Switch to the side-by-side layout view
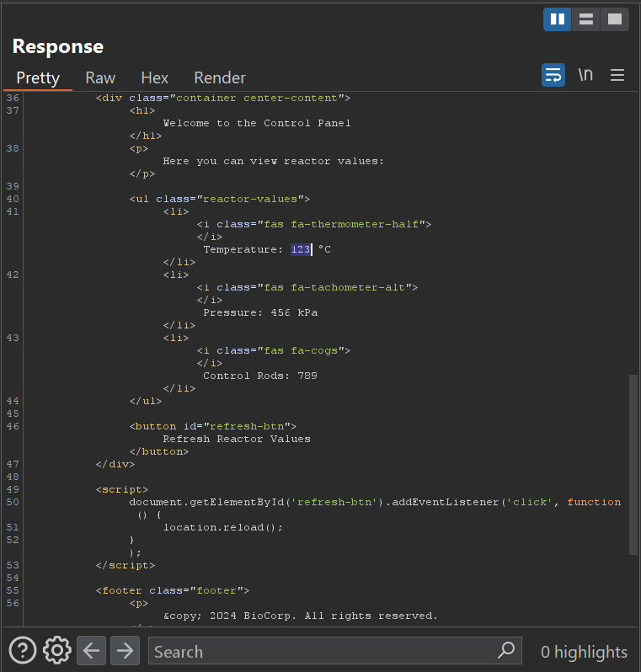This screenshot has height=672, width=641. coord(557,19)
